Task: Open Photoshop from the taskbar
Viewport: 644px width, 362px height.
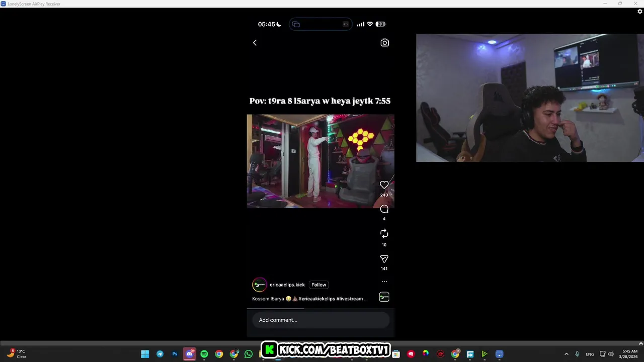Action: tap(175, 354)
